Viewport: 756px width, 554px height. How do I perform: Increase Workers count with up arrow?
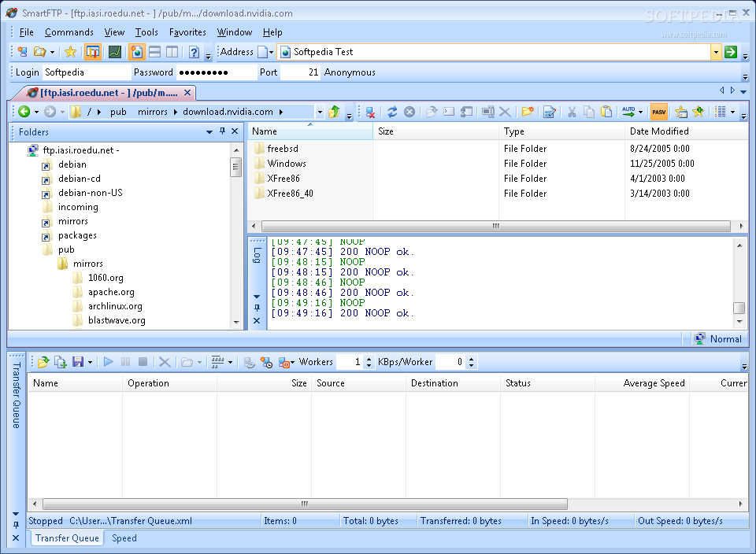[369, 359]
